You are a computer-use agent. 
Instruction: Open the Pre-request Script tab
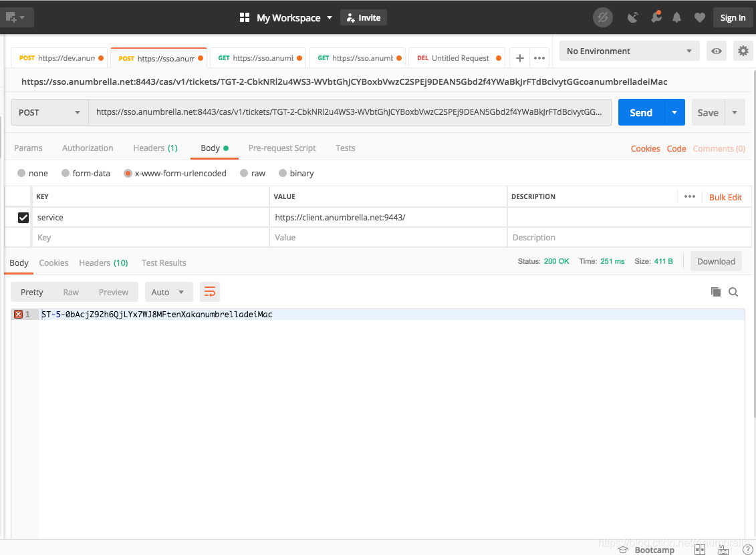click(282, 148)
